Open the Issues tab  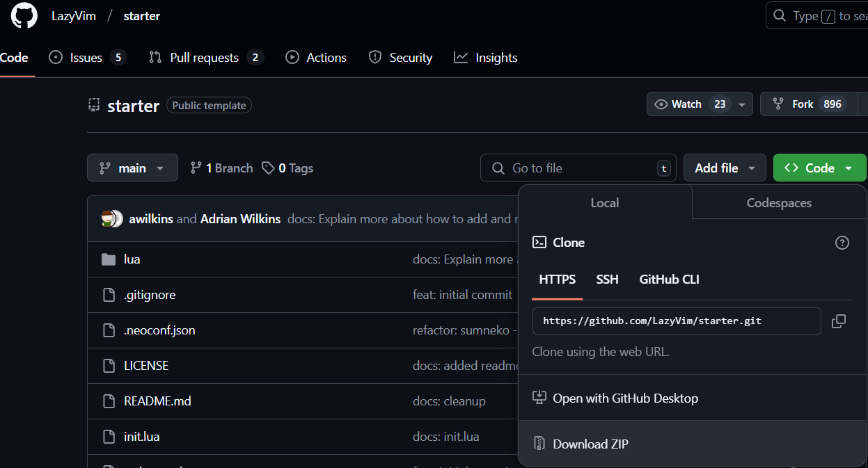(x=88, y=58)
